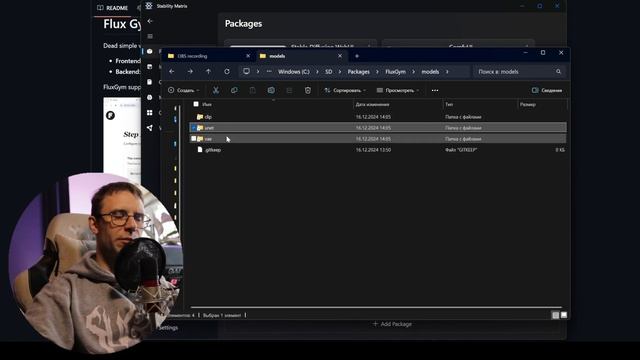Toggle the select-all checkbox in header row

coord(196,104)
